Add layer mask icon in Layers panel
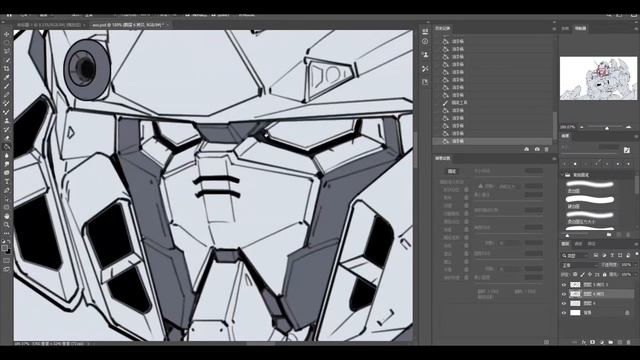Screen dimensions: 640x360 coord(592,342)
